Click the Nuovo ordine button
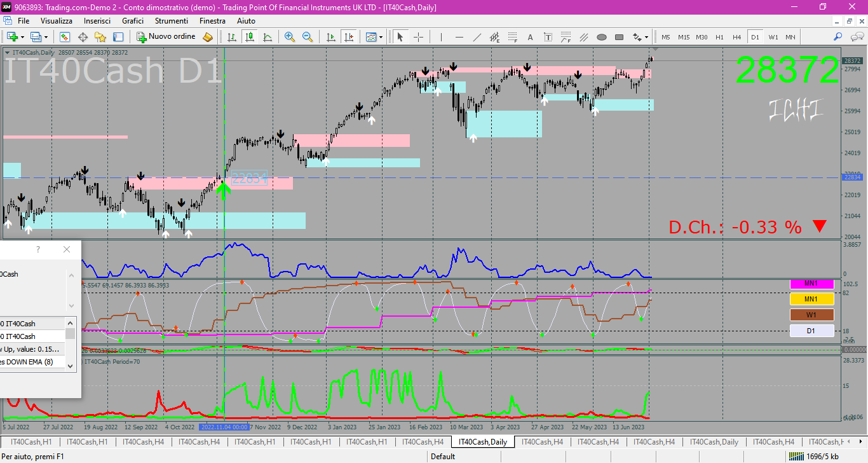The height and width of the screenshot is (463, 868). click(x=166, y=37)
